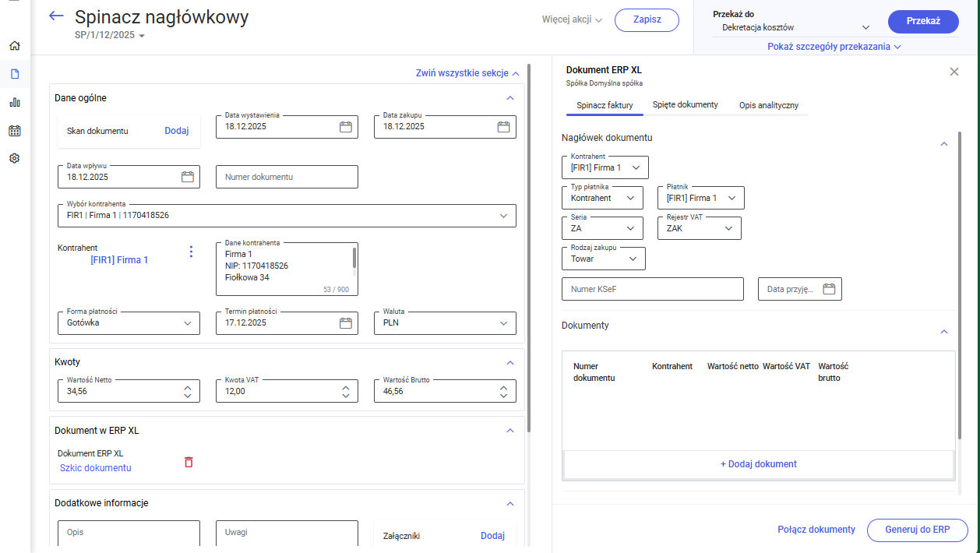980x553 pixels.
Task: Click the back arrow next to Spinacz nagłówkowy
Action: 56,16
